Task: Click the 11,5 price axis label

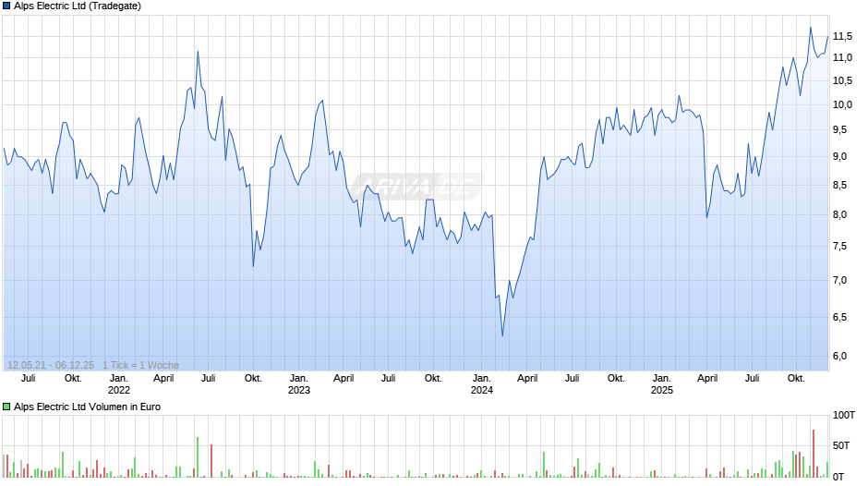Action: [x=842, y=37]
